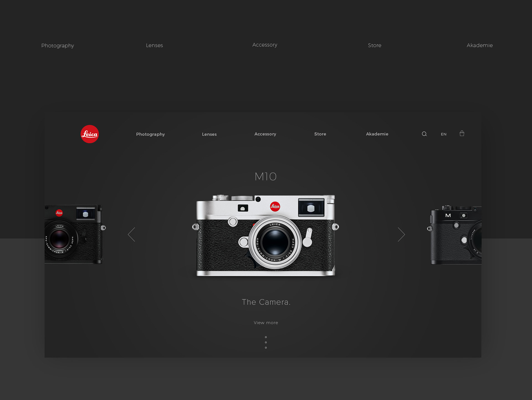The height and width of the screenshot is (400, 532).
Task: Click the Akademie menu item
Action: [x=376, y=134]
